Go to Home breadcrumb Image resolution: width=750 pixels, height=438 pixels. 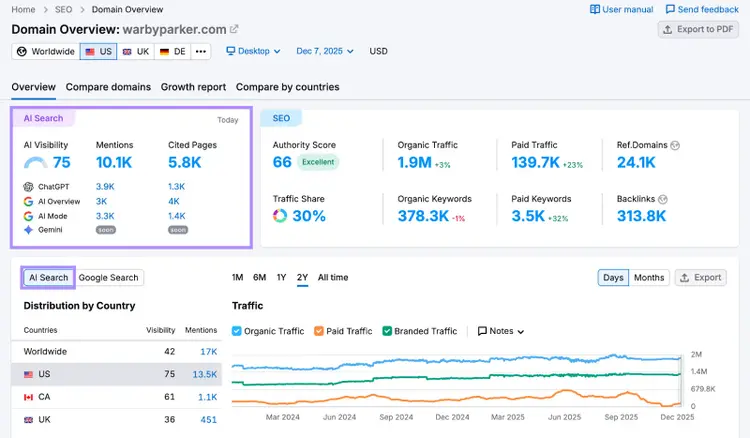(23, 10)
